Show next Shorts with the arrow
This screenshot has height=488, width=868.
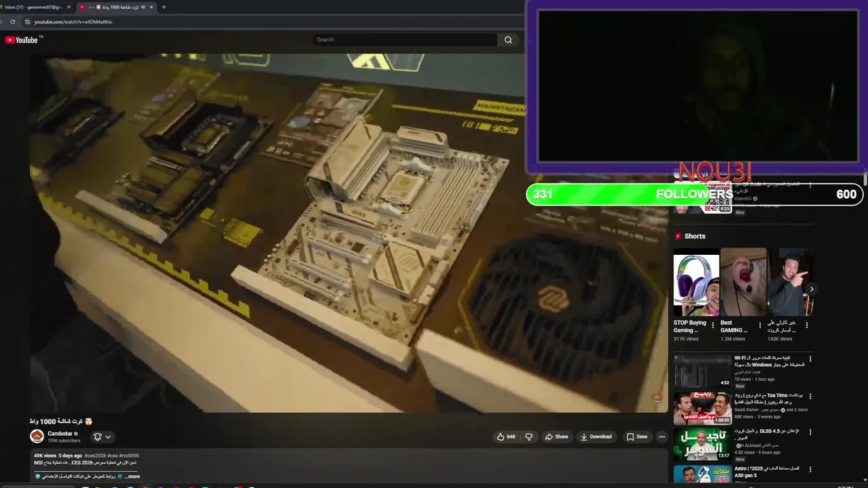coord(811,289)
